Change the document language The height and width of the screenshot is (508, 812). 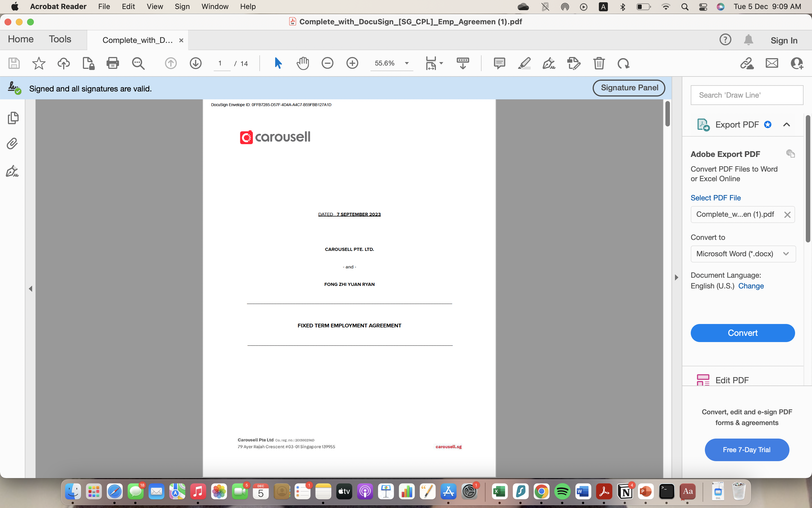(751, 286)
